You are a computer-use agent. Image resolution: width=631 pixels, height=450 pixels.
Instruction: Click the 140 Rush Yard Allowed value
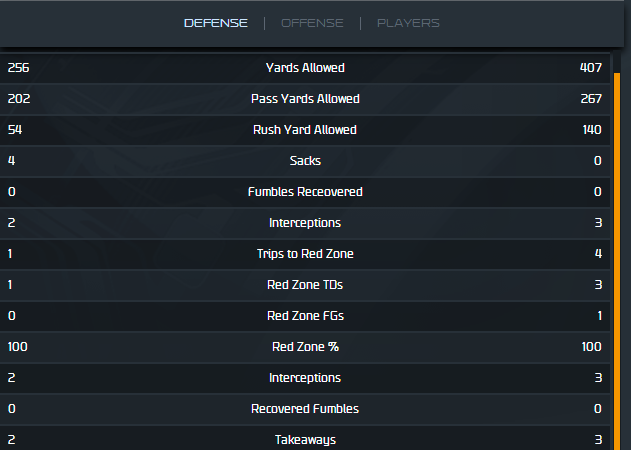point(590,130)
